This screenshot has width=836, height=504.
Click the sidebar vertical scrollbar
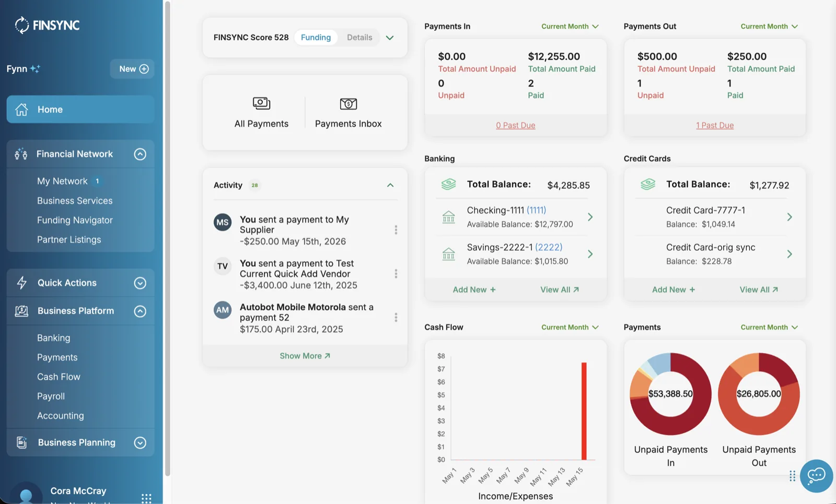pyautogui.click(x=168, y=239)
